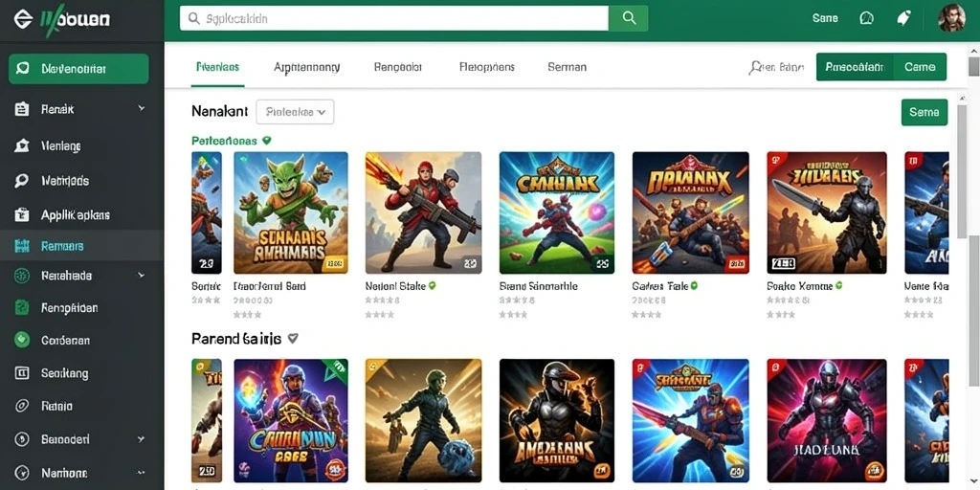This screenshot has width=980, height=490.
Task: Switch to the Serman tab
Action: pyautogui.click(x=567, y=67)
